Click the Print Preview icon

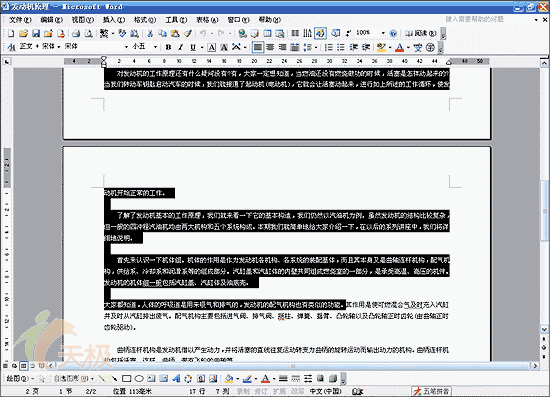coord(88,33)
